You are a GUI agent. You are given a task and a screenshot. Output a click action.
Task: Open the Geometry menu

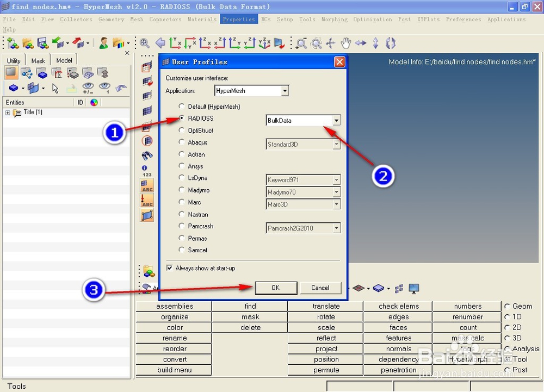[x=111, y=19]
